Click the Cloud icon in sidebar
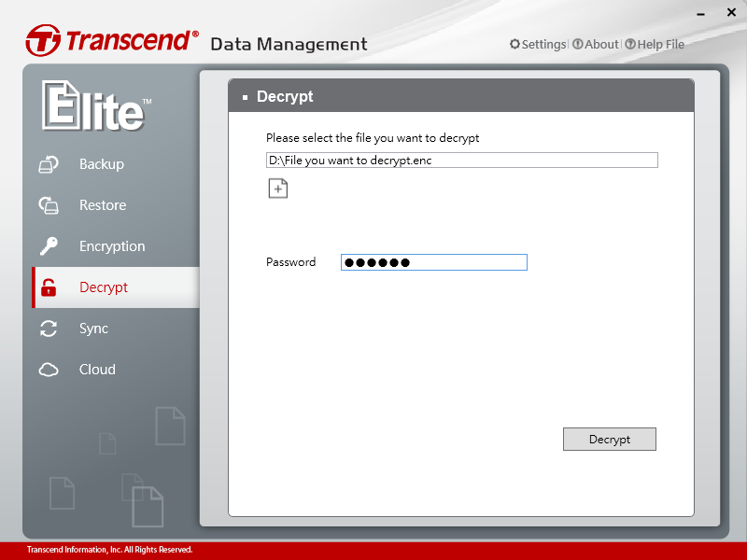 coord(49,370)
